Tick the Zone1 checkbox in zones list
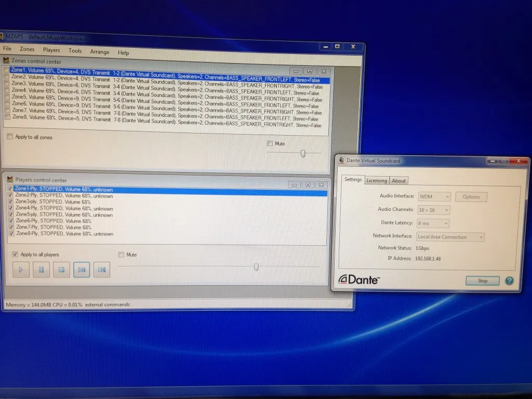Screen dimensions: 532x399 6,70
